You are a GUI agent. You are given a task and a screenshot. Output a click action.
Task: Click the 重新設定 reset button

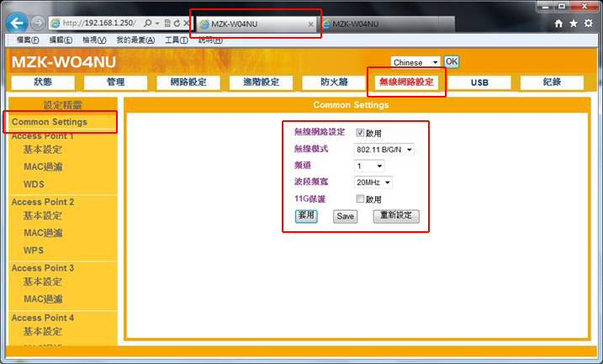coord(396,216)
